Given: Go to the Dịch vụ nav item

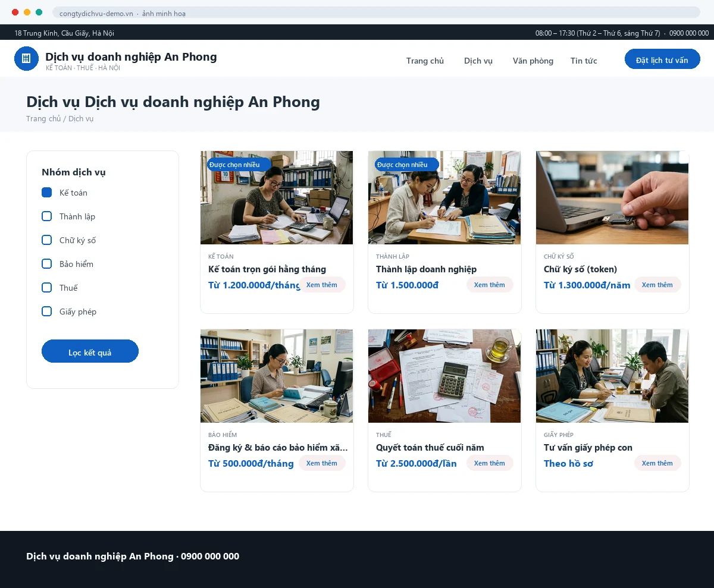Looking at the screenshot, I should click(478, 61).
